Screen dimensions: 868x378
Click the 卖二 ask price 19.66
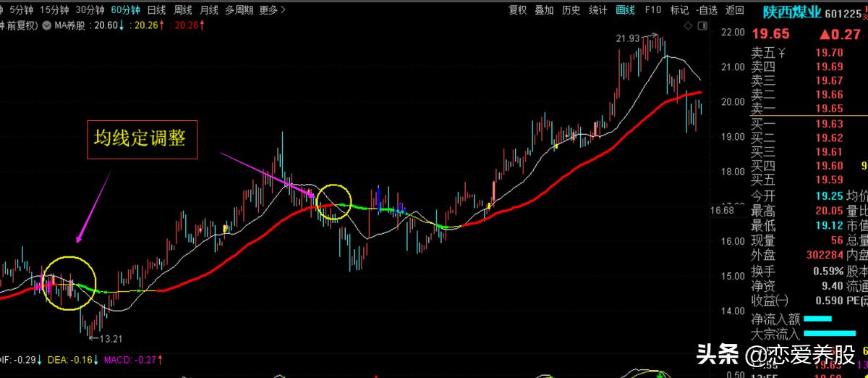point(829,94)
